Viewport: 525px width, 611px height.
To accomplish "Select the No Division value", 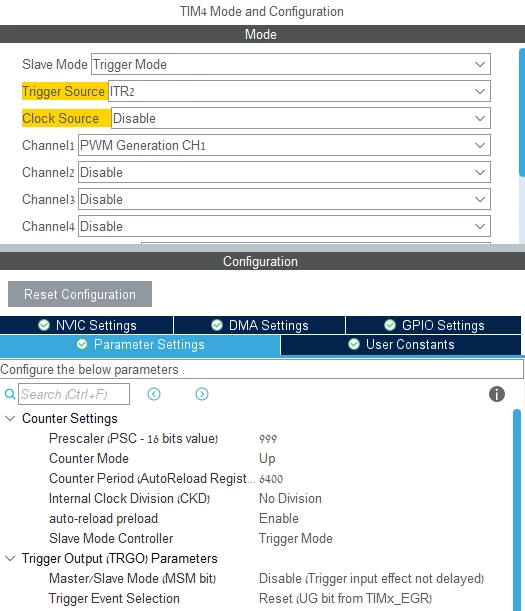I will click(x=290, y=498).
